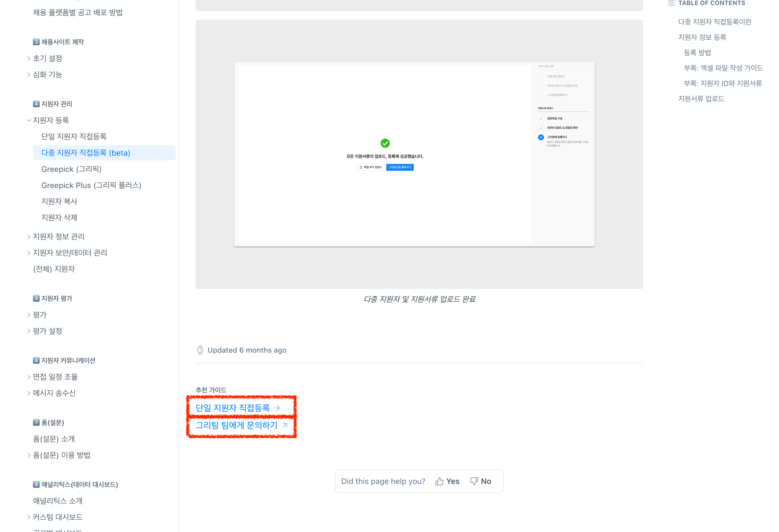
Task: Expand the 초기 설정 section
Action: [x=29, y=58]
